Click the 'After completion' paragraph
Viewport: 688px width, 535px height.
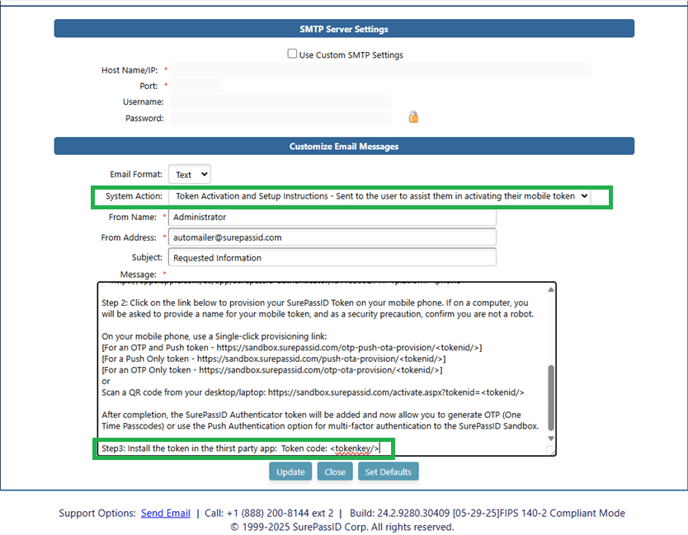click(320, 420)
